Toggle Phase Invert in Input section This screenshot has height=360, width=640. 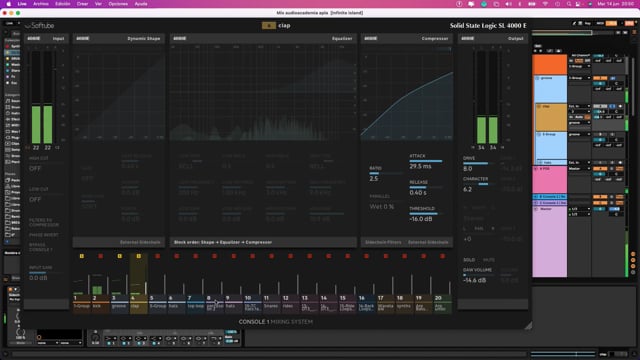point(44,235)
